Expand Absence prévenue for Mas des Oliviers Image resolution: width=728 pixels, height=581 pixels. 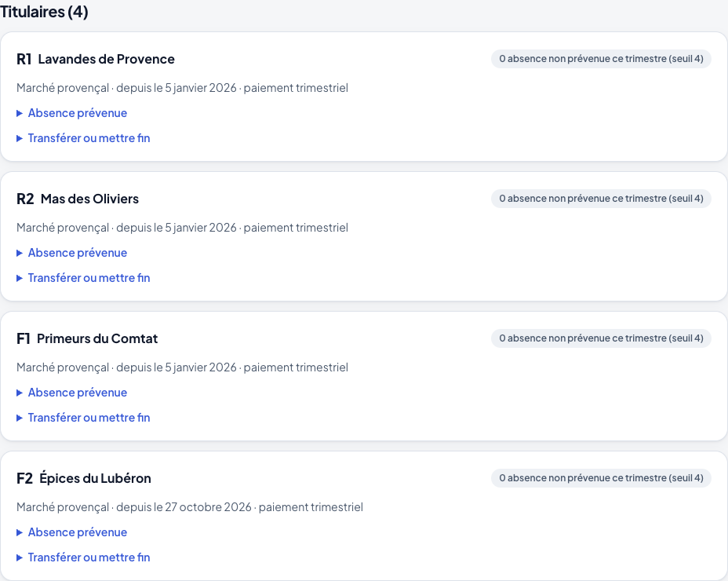coord(72,253)
